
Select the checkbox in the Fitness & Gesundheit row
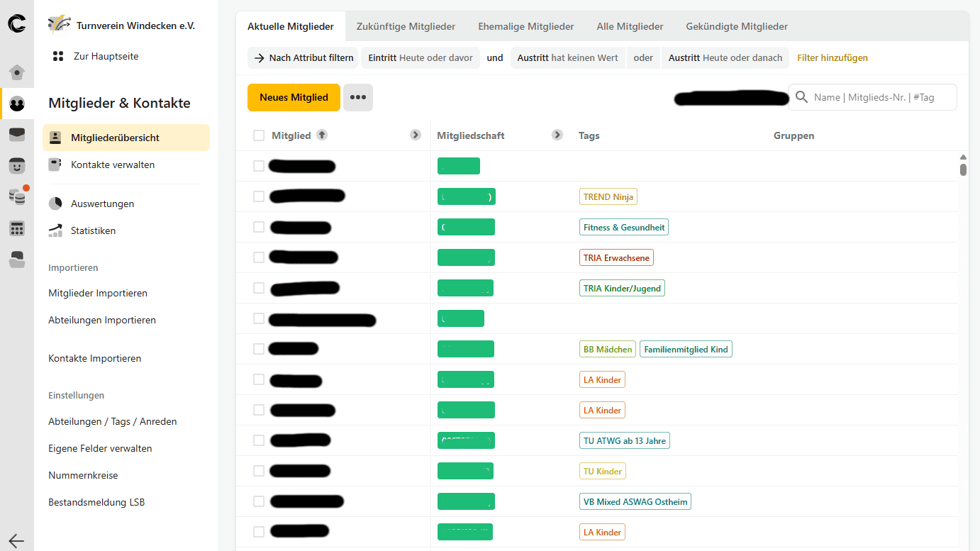click(259, 227)
